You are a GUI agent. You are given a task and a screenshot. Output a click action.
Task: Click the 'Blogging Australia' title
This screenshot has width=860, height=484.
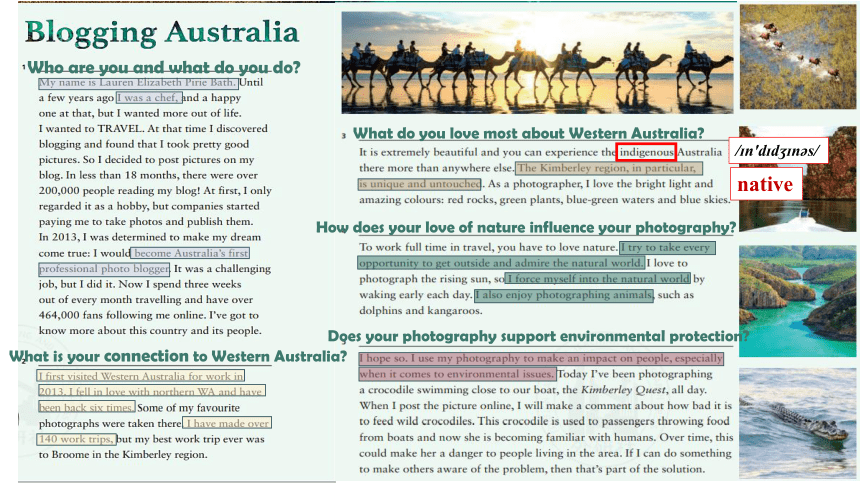click(x=162, y=32)
